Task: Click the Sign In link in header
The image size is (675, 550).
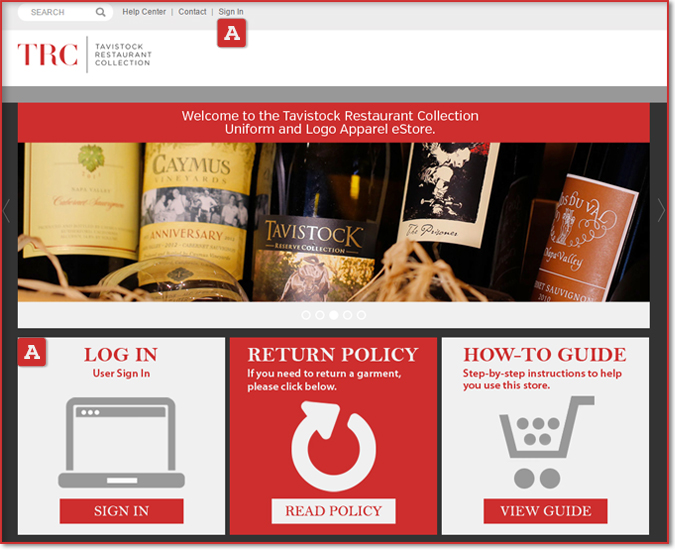Action: [x=231, y=12]
